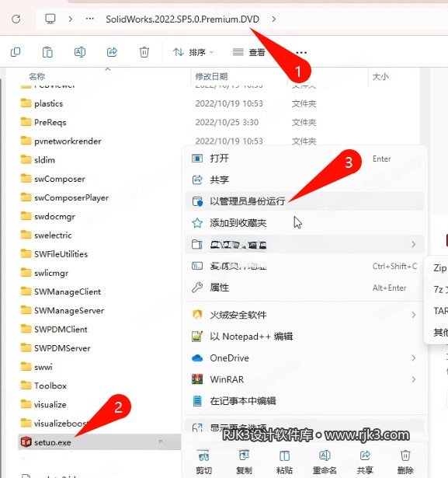
Task: Open the Toolbox folder
Action: click(50, 386)
